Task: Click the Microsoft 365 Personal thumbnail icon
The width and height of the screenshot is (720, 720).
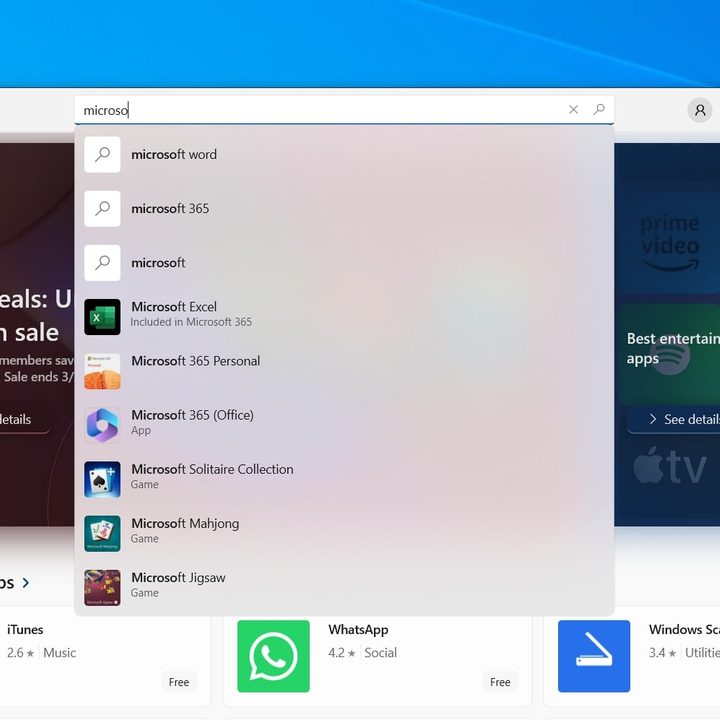Action: [102, 371]
